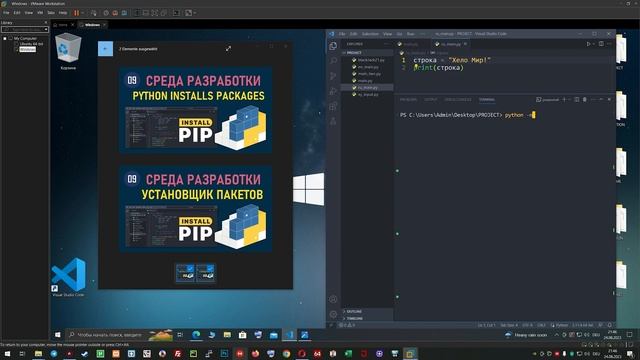Open Visual Studio Code desktop shortcut
The image size is (640, 360).
(x=69, y=277)
